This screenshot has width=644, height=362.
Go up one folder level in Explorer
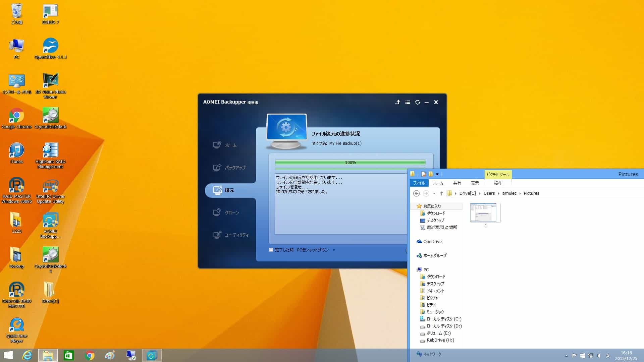442,193
